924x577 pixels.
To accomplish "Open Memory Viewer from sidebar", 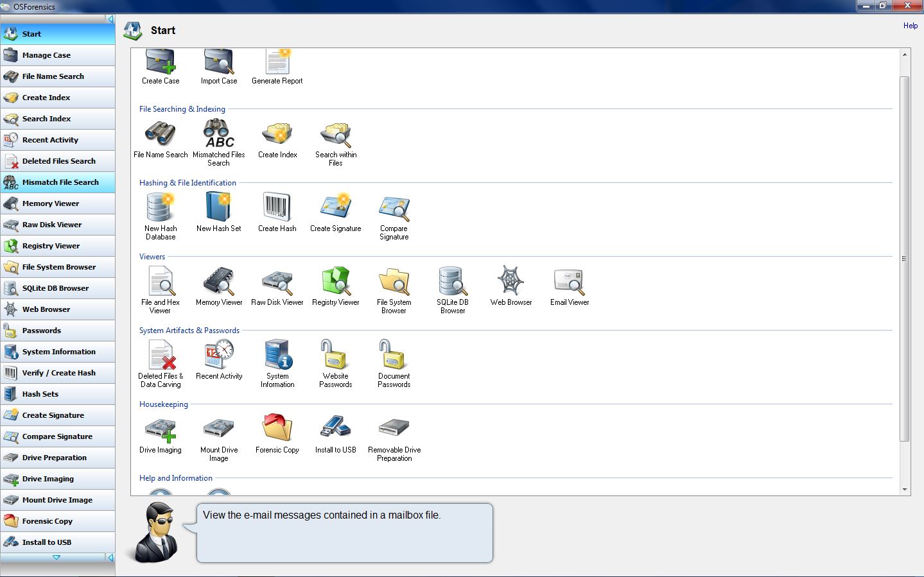I will pyautogui.click(x=58, y=203).
